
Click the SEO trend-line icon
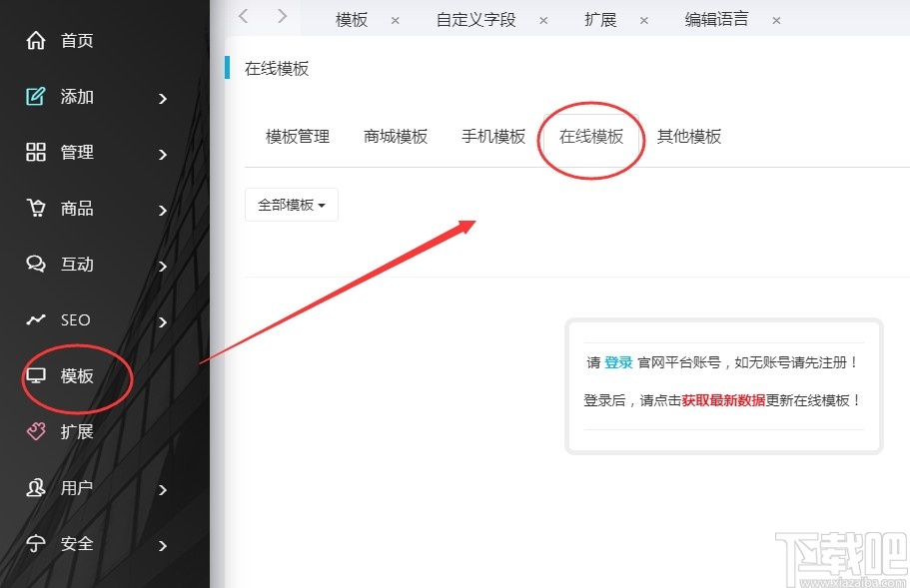coord(35,319)
